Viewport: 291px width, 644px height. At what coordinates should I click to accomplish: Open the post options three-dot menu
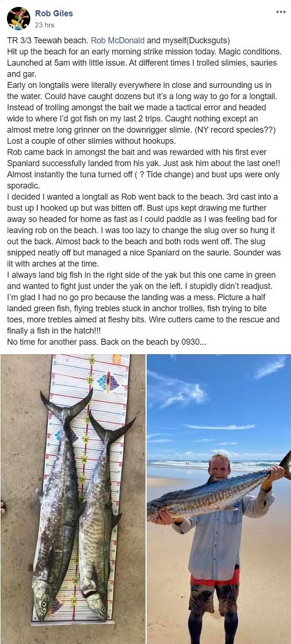[x=281, y=12]
